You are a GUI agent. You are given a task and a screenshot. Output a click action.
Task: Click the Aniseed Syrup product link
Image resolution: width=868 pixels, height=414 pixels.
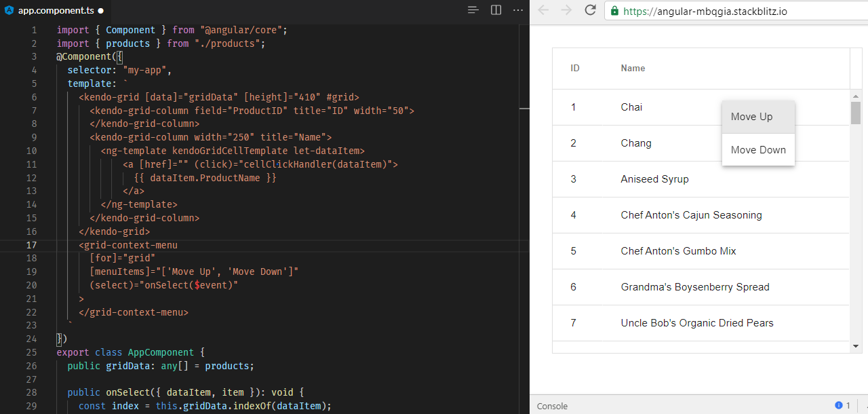click(x=654, y=179)
